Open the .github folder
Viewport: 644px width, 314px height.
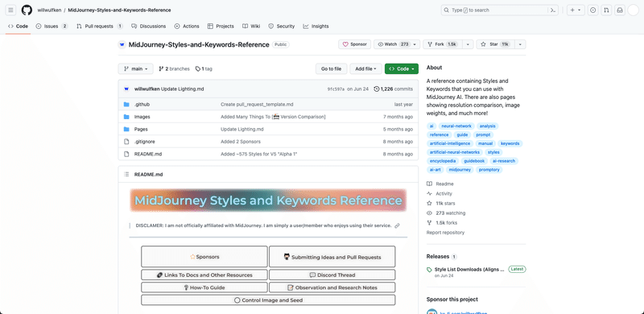tap(142, 105)
